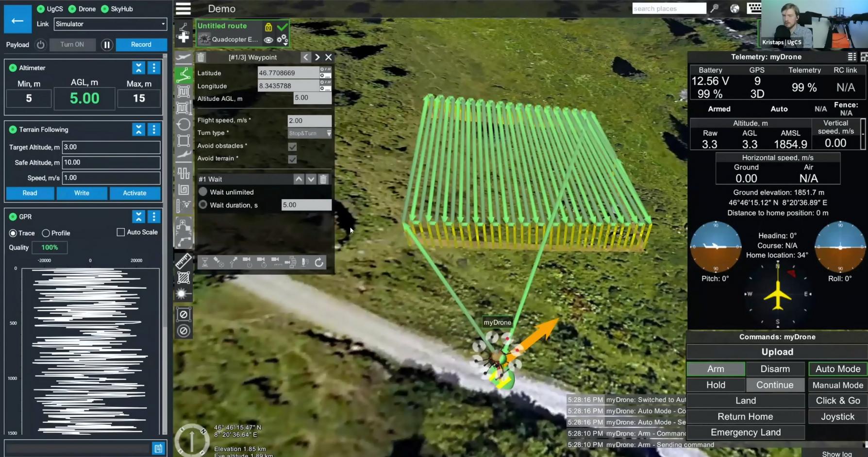Viewport: 868px width, 457px height.
Task: Open route parameters gear icon
Action: [282, 40]
